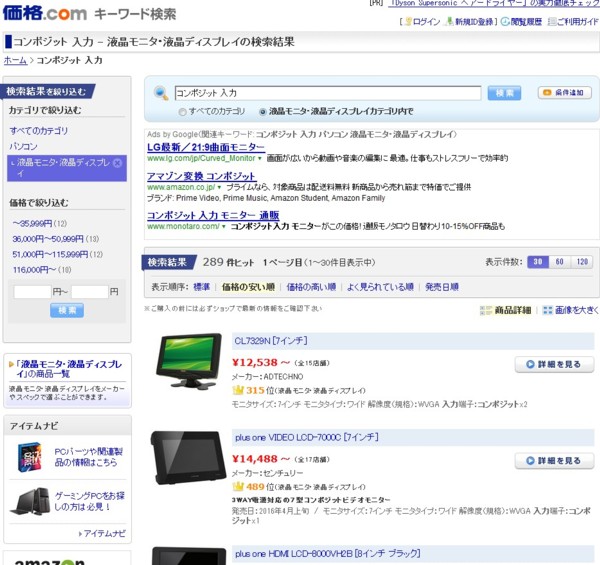Open plus one VIDEO LCD-7000C product title
600x565 pixels.
pyautogui.click(x=307, y=437)
